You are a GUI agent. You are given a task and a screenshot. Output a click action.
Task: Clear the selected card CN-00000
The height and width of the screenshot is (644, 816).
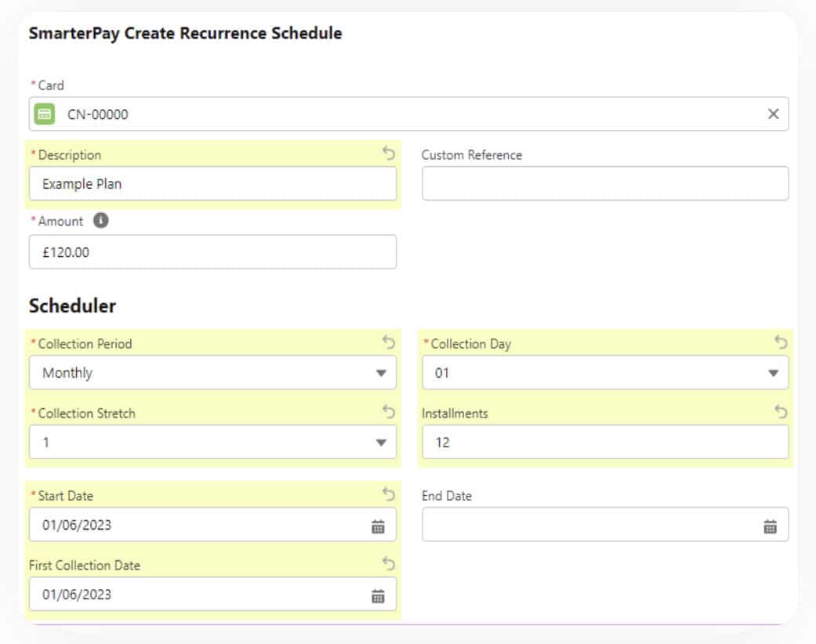tap(773, 114)
